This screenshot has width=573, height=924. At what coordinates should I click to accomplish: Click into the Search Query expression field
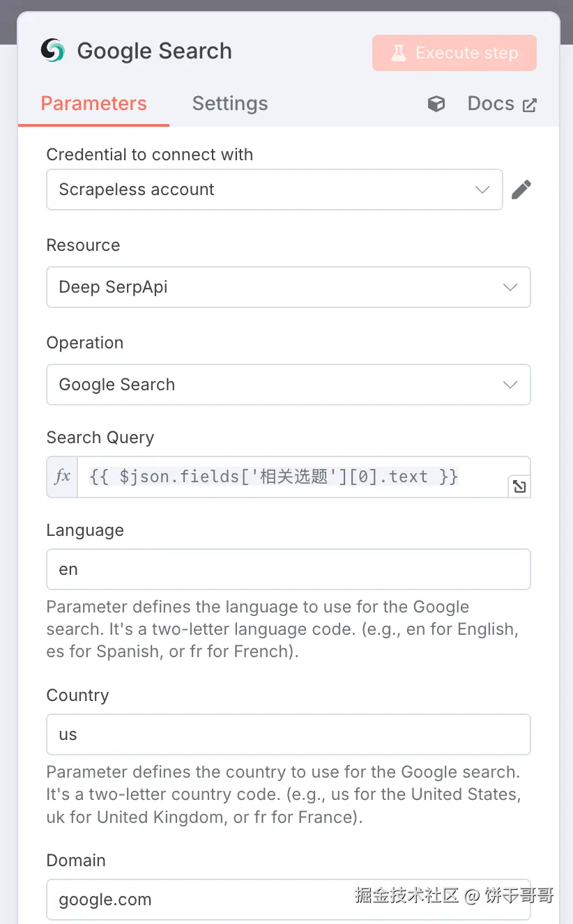pyautogui.click(x=293, y=477)
